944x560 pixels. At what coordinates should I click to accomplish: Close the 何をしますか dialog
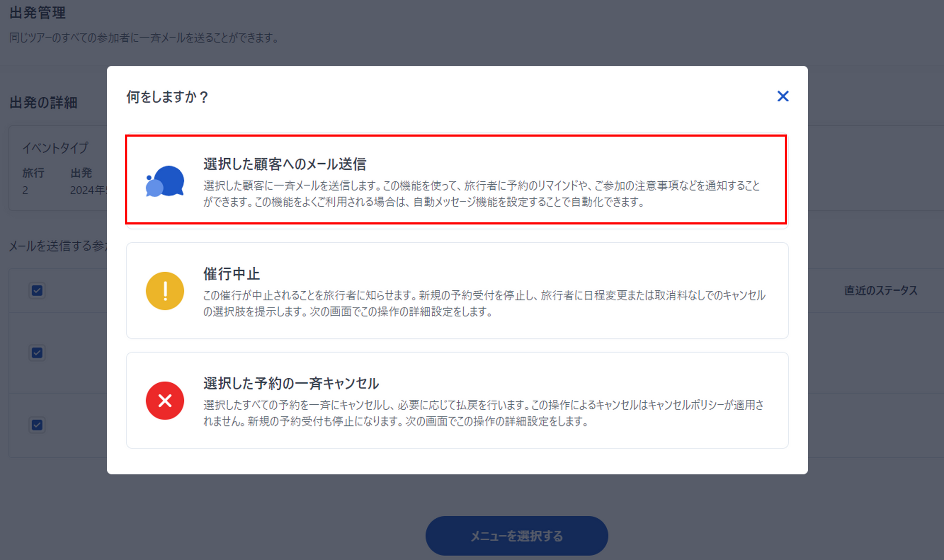[x=783, y=96]
